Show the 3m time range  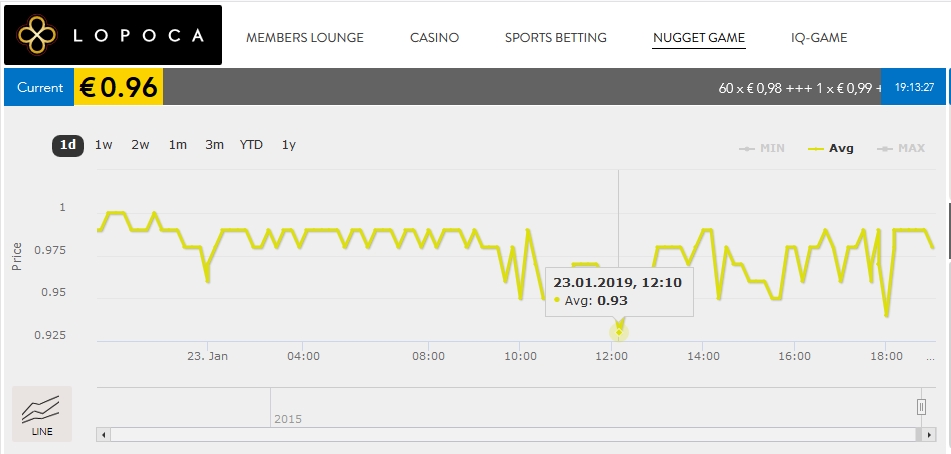[214, 145]
